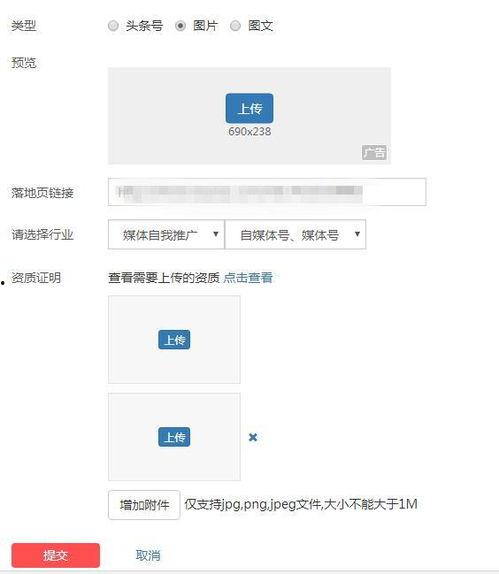Select the 图文 radio button

235,26
